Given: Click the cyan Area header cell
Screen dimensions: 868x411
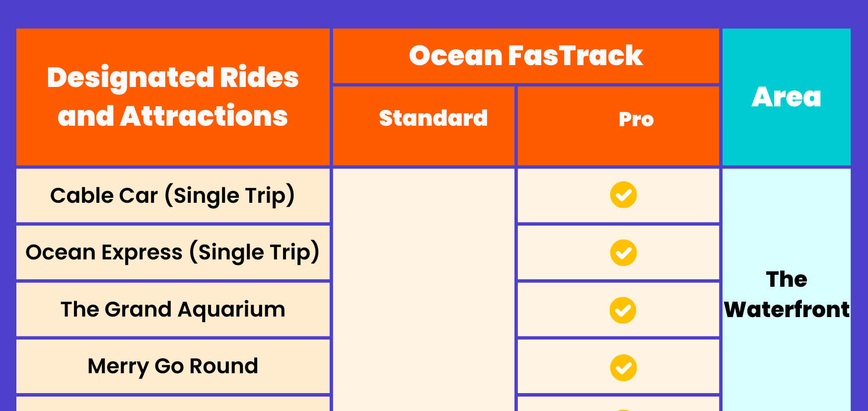Looking at the screenshot, I should coord(786,97).
